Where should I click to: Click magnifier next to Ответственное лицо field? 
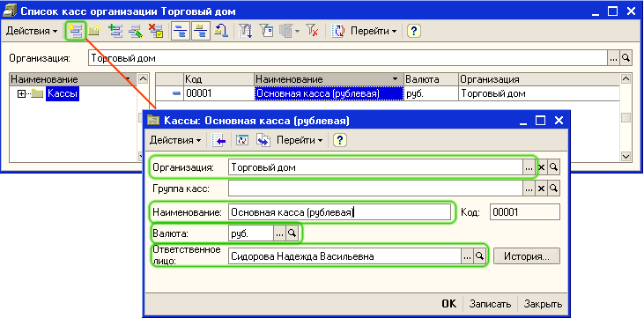click(479, 256)
